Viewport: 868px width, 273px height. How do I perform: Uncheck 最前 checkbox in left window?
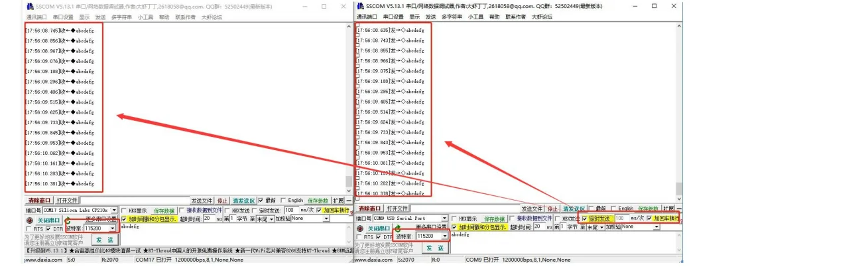coord(261,201)
